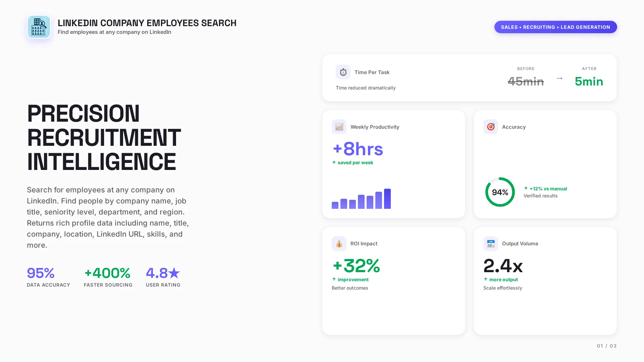
Task: Click the 94% circular accuracy gauge
Action: click(x=500, y=192)
